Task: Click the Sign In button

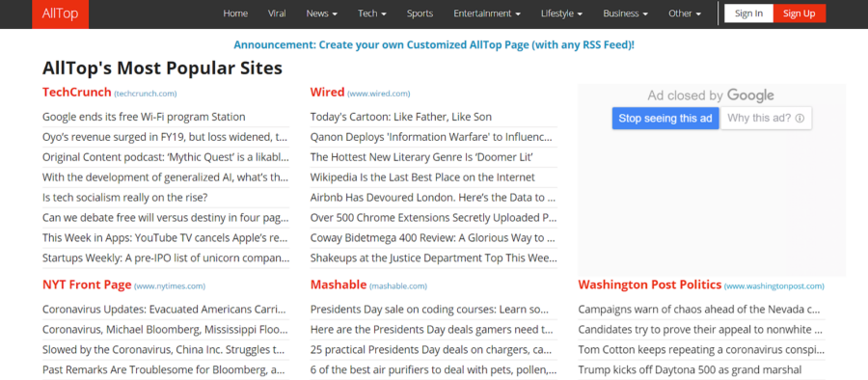Action: [x=748, y=14]
